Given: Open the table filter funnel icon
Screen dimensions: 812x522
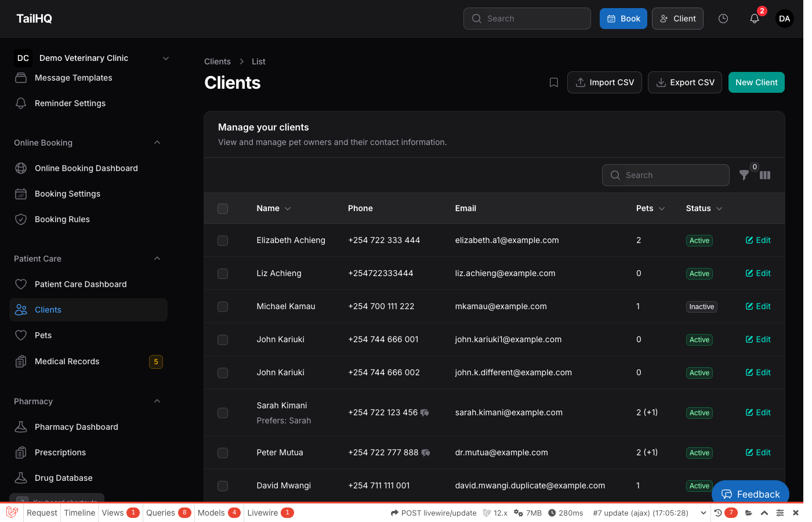Looking at the screenshot, I should (744, 175).
